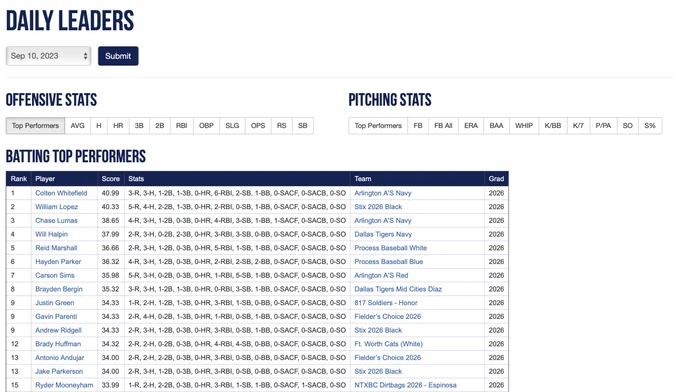Open the H hits tab

click(x=99, y=126)
